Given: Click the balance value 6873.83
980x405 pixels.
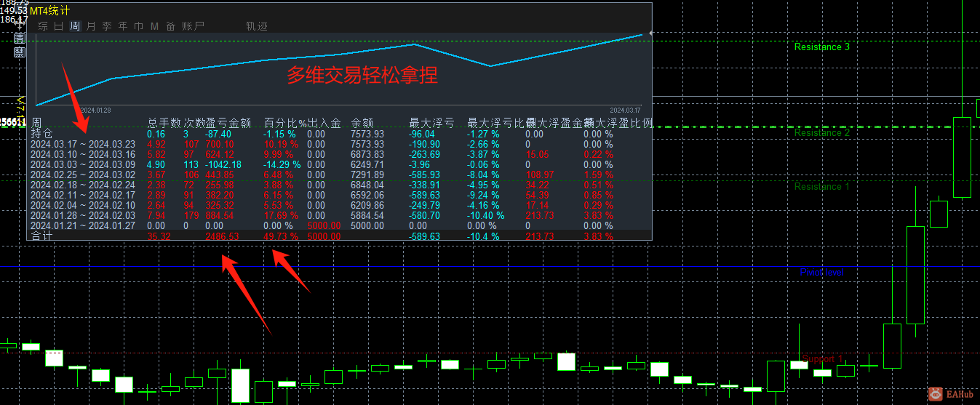Looking at the screenshot, I should [367, 154].
